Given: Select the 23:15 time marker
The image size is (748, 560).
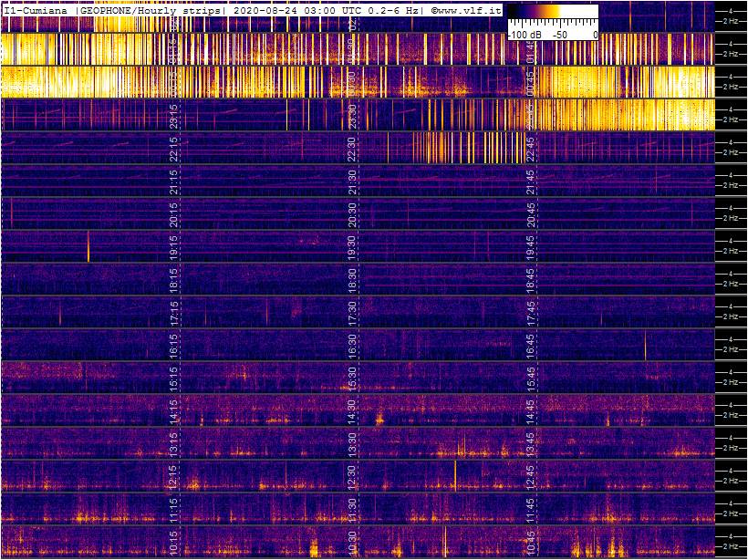Looking at the screenshot, I should tap(174, 115).
